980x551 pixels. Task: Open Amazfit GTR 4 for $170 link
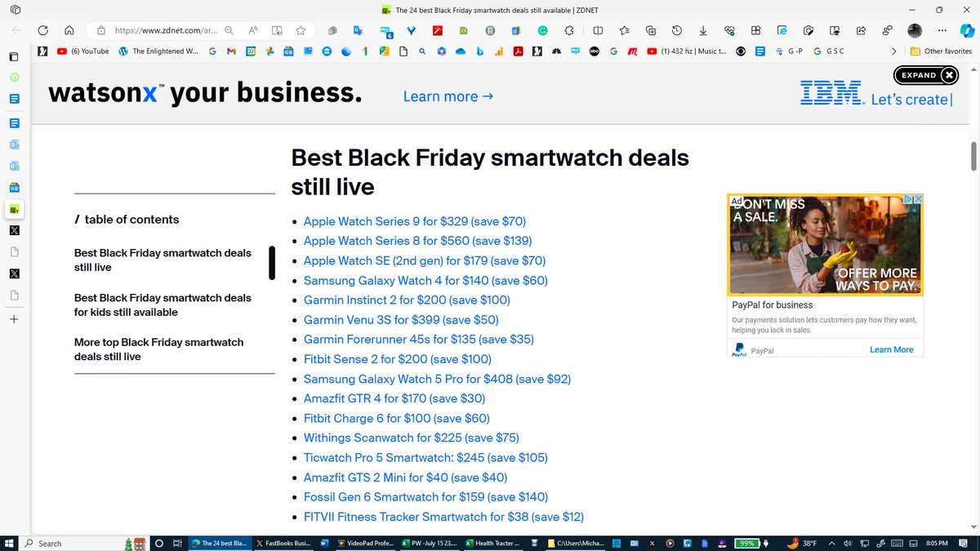[394, 398]
